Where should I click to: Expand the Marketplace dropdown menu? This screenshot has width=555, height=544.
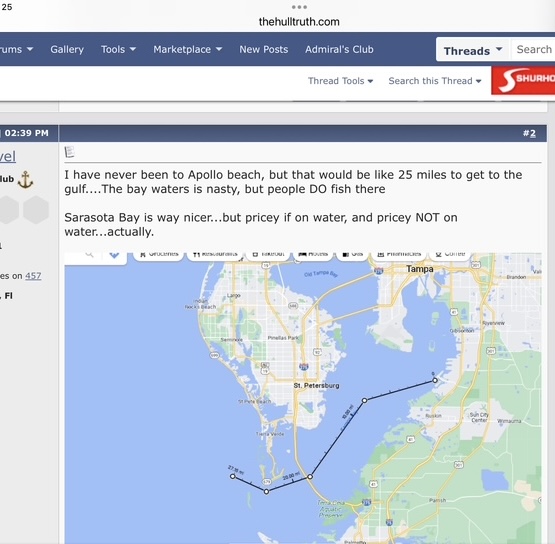pyautogui.click(x=188, y=49)
